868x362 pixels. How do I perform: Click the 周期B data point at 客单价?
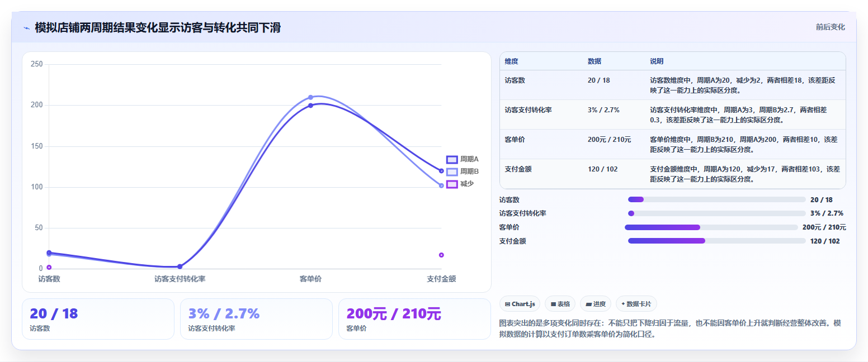tap(310, 97)
